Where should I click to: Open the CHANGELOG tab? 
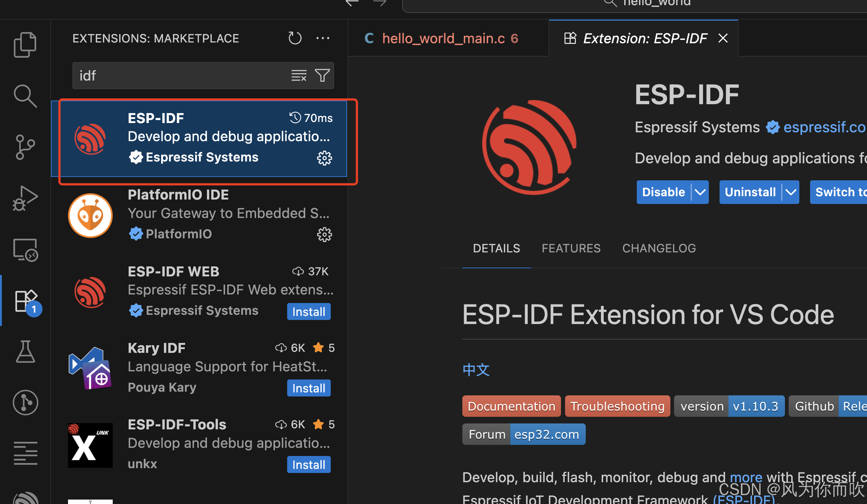click(x=659, y=248)
